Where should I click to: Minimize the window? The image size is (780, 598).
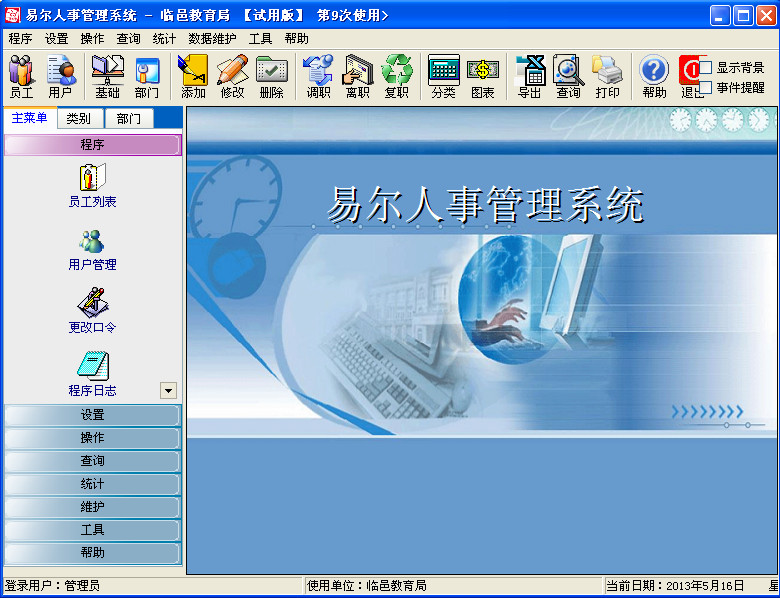coord(720,15)
